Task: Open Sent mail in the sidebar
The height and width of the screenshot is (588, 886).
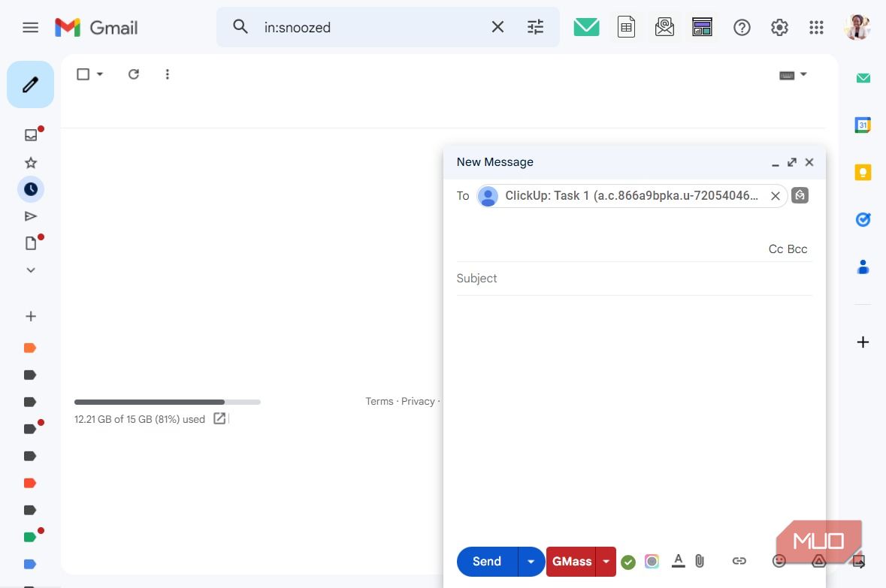Action: 31,216
